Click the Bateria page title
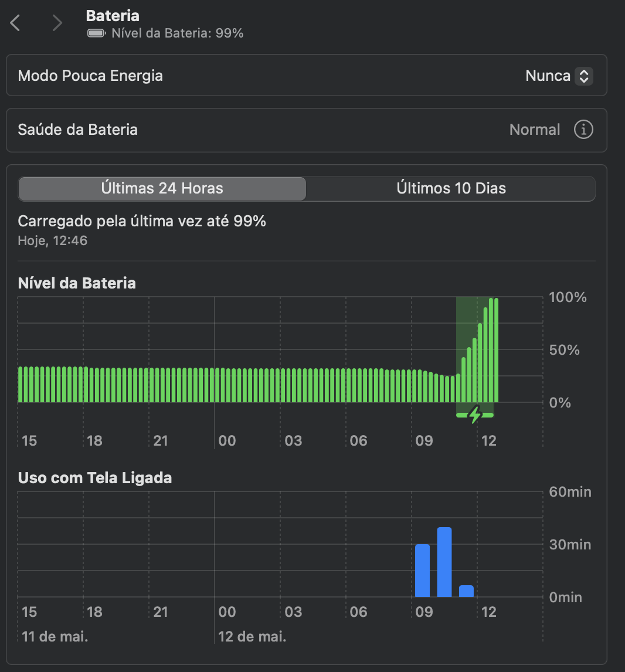 [x=113, y=16]
